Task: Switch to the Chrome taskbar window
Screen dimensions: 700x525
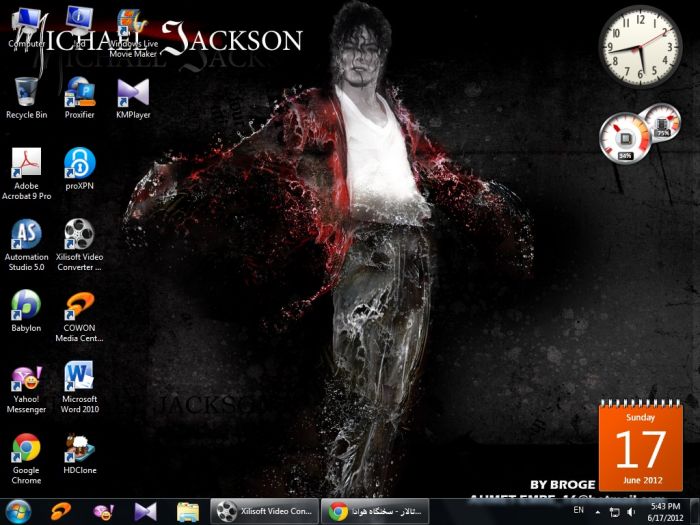Action: pyautogui.click(x=375, y=512)
